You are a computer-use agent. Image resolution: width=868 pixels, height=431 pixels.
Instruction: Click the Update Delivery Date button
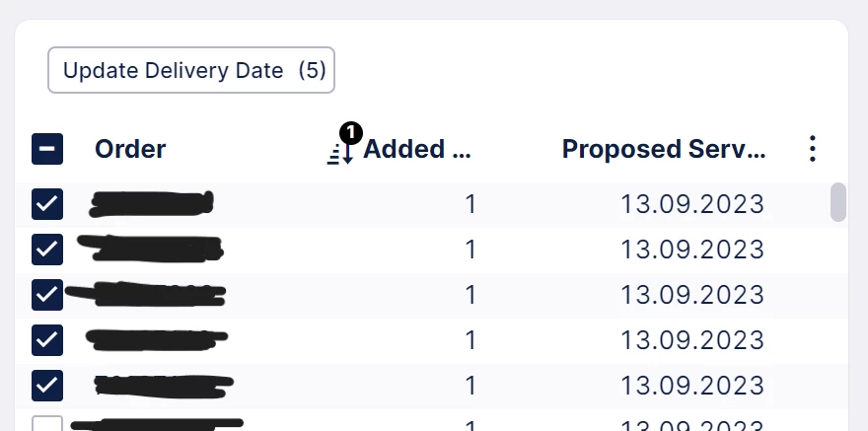coord(191,71)
